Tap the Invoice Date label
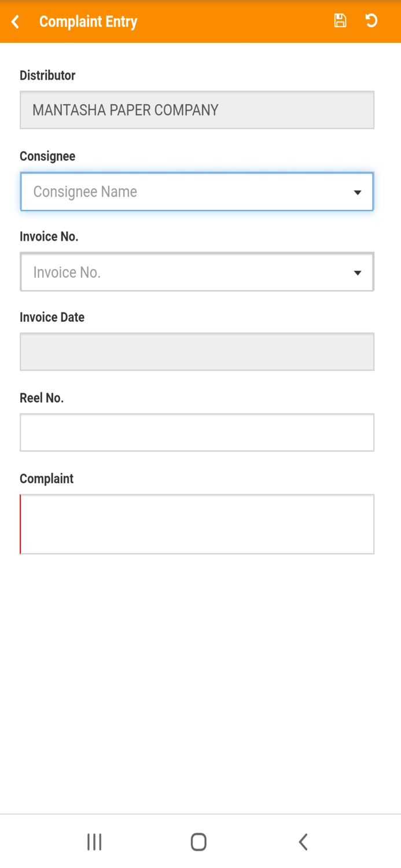The width and height of the screenshot is (401, 868). point(52,317)
